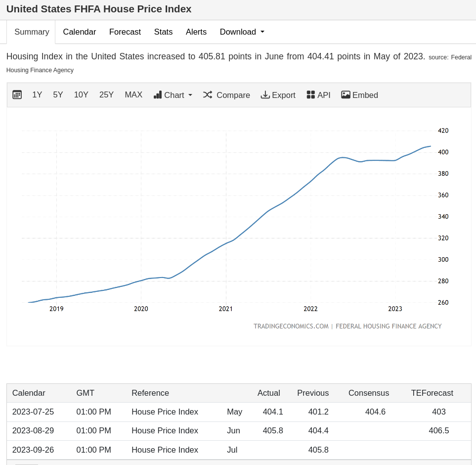Switch to the Calendar tab
Image resolution: width=476 pixels, height=465 pixels.
[x=80, y=32]
